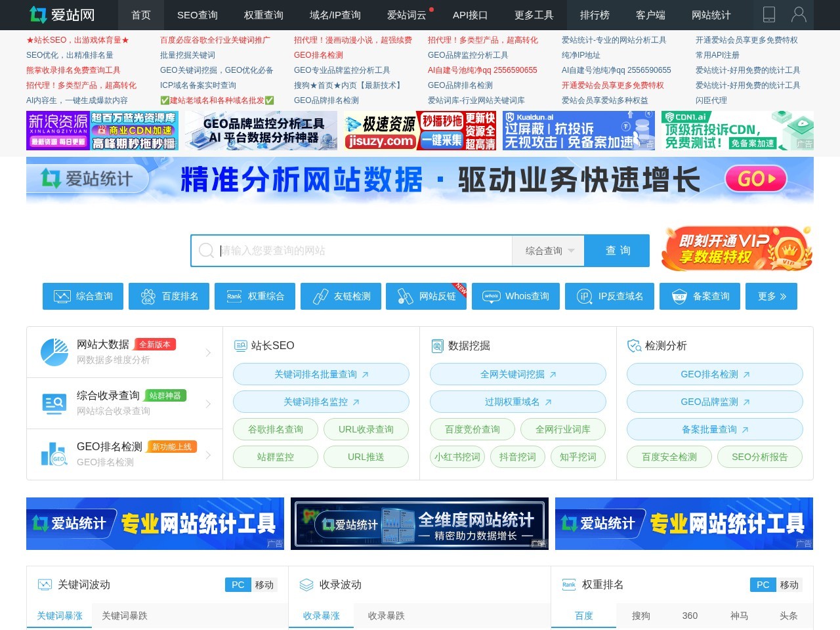
Task: Expand the 更多 tools button
Action: [772, 296]
